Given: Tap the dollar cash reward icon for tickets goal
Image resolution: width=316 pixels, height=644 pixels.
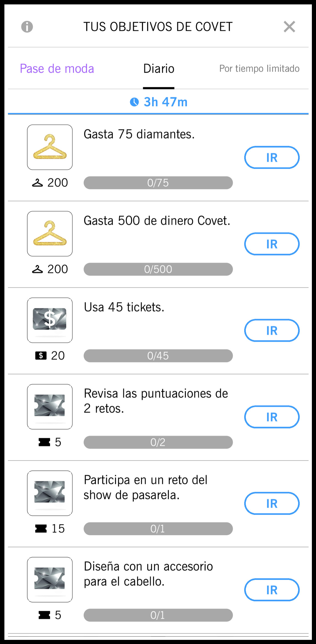Looking at the screenshot, I should pyautogui.click(x=50, y=320).
